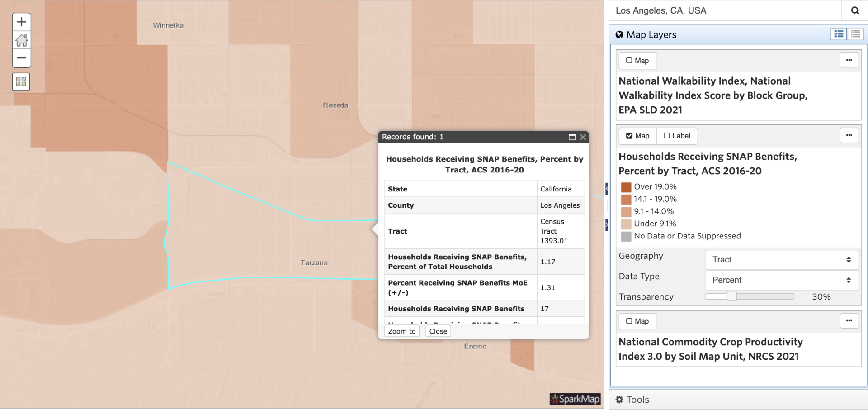Click Close in the records popup
The height and width of the screenshot is (410, 868).
point(438,331)
